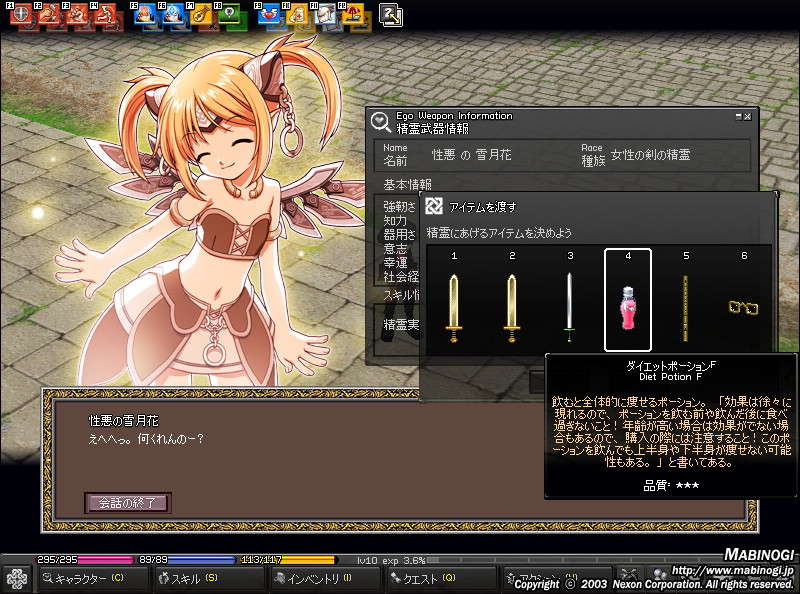Open the クエスト (Q) quest menu
This screenshot has height=594, width=800.
(x=441, y=578)
